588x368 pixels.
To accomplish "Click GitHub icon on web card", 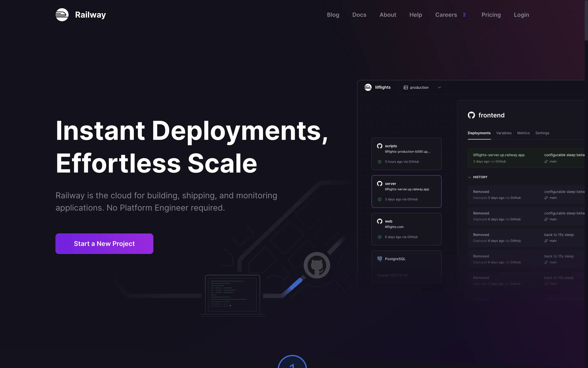I will tap(380, 221).
